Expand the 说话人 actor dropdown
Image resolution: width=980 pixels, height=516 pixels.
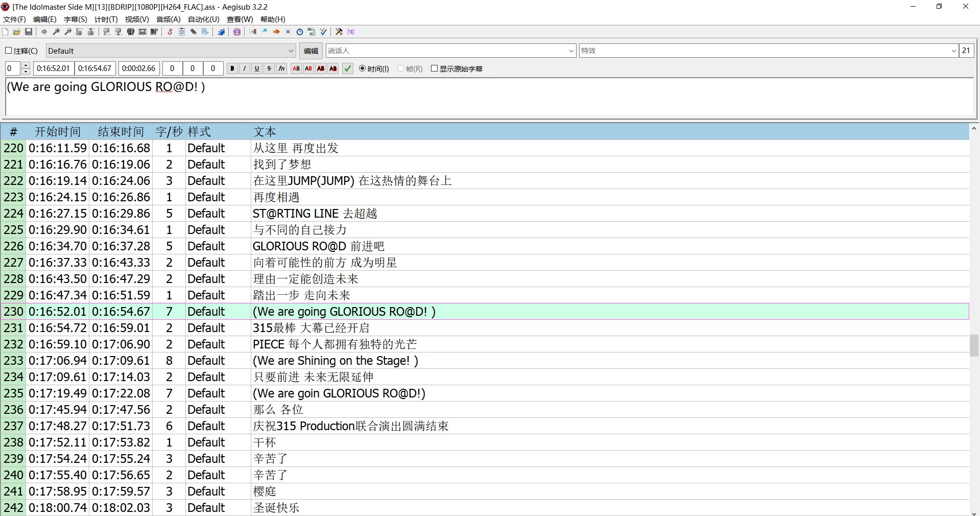[571, 51]
